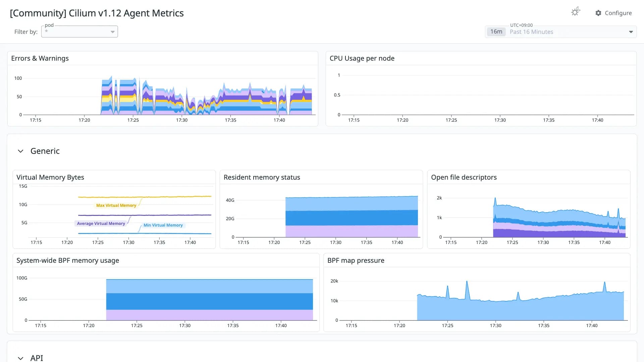
Task: Collapse the API section
Action: (20, 358)
